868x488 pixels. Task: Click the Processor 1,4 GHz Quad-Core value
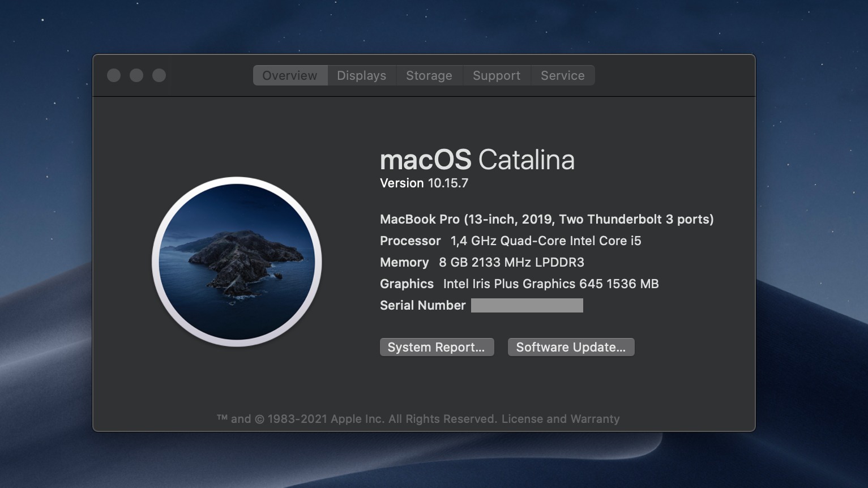tap(546, 241)
